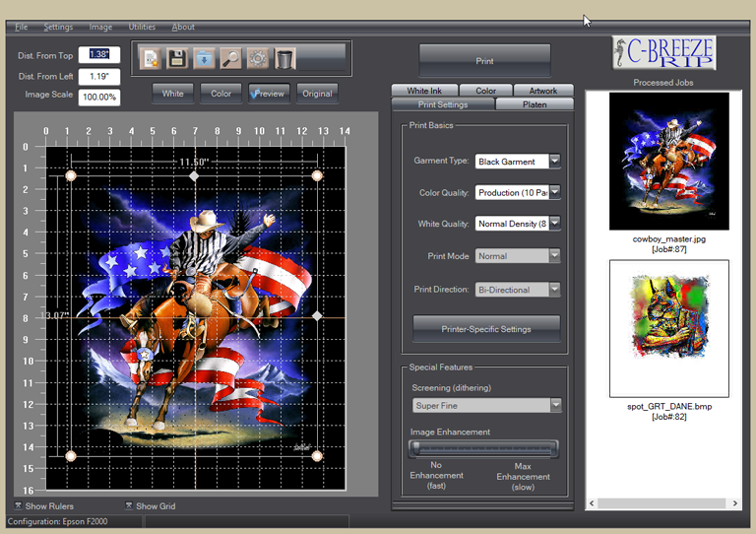Open the gear settings icon

(x=258, y=59)
